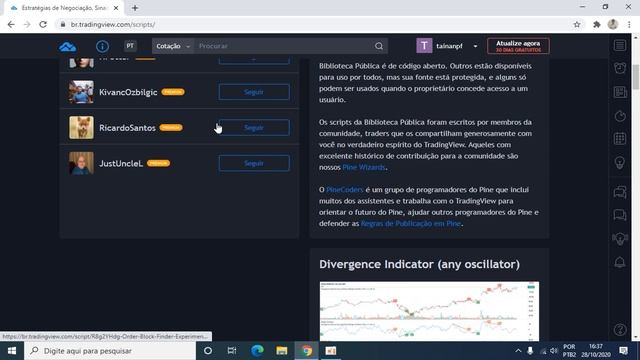Select the Estratégias de Negociação tab
The image size is (640, 360).
(x=63, y=8)
